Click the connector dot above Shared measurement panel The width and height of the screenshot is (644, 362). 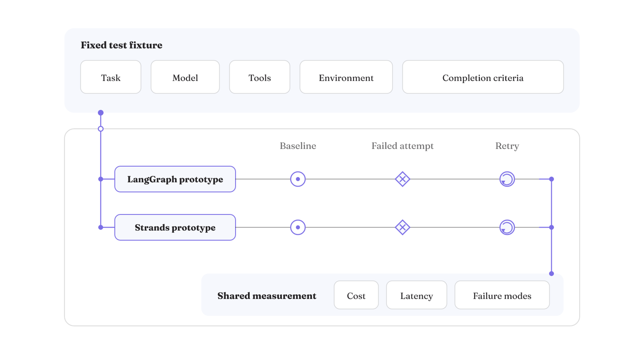click(x=551, y=274)
